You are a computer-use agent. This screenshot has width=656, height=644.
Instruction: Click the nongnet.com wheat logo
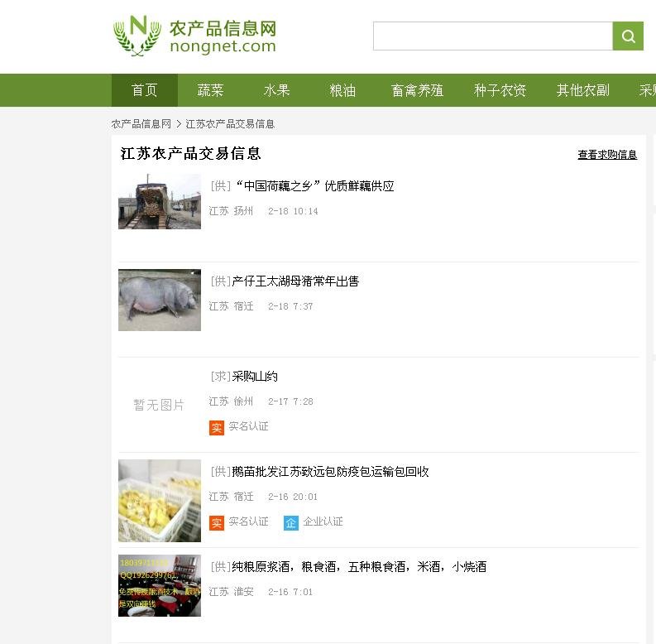(x=194, y=36)
